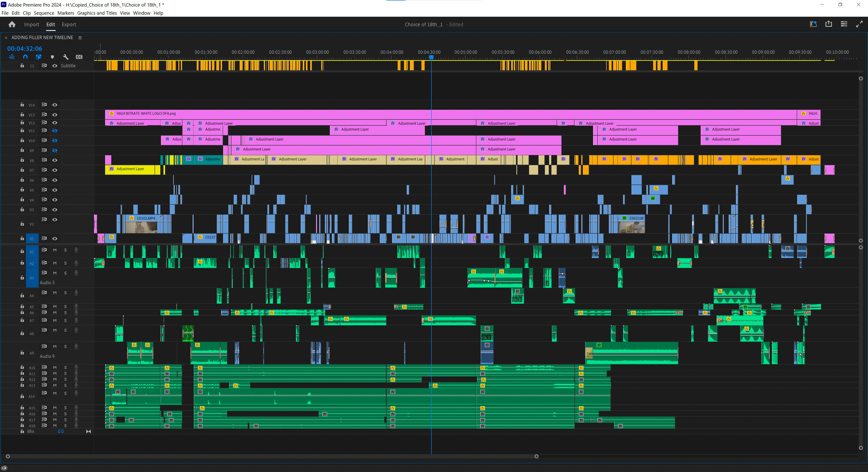Open the Markers menu
The height and width of the screenshot is (472, 868).
click(x=66, y=13)
